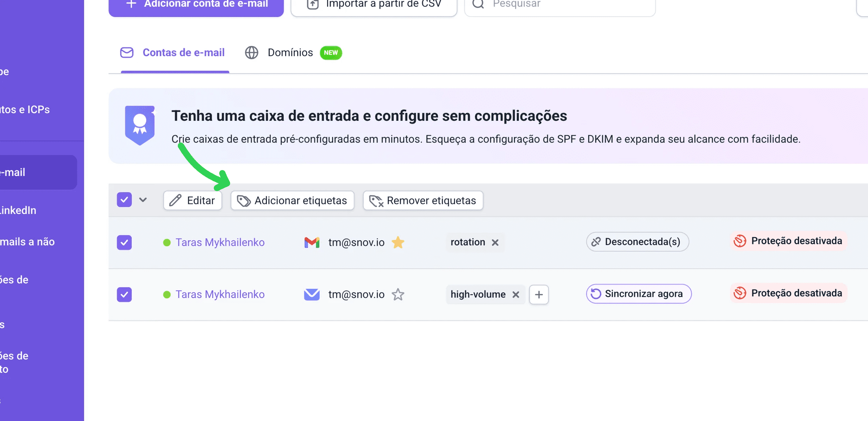Uncheck the second Taras Mykhailenko row
This screenshot has height=421, width=868.
pos(124,294)
